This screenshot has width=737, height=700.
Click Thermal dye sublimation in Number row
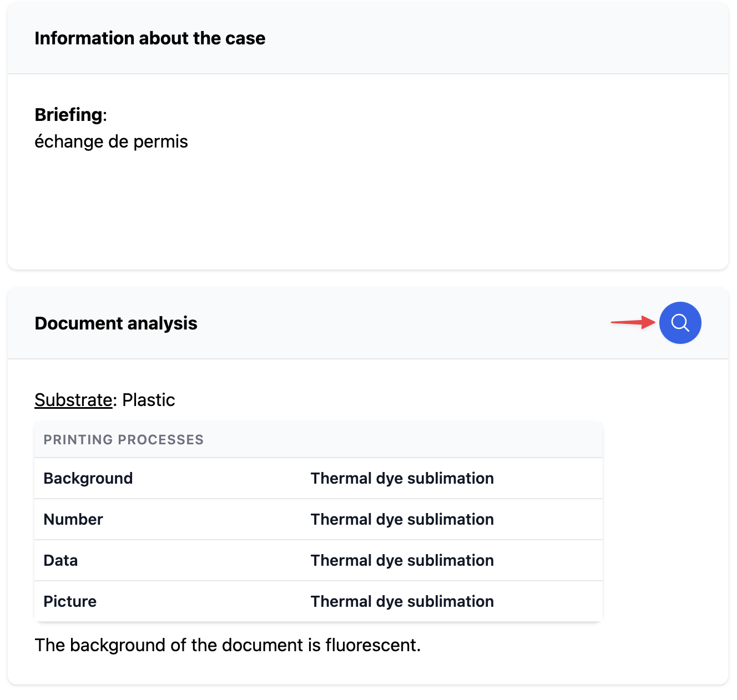(x=402, y=520)
